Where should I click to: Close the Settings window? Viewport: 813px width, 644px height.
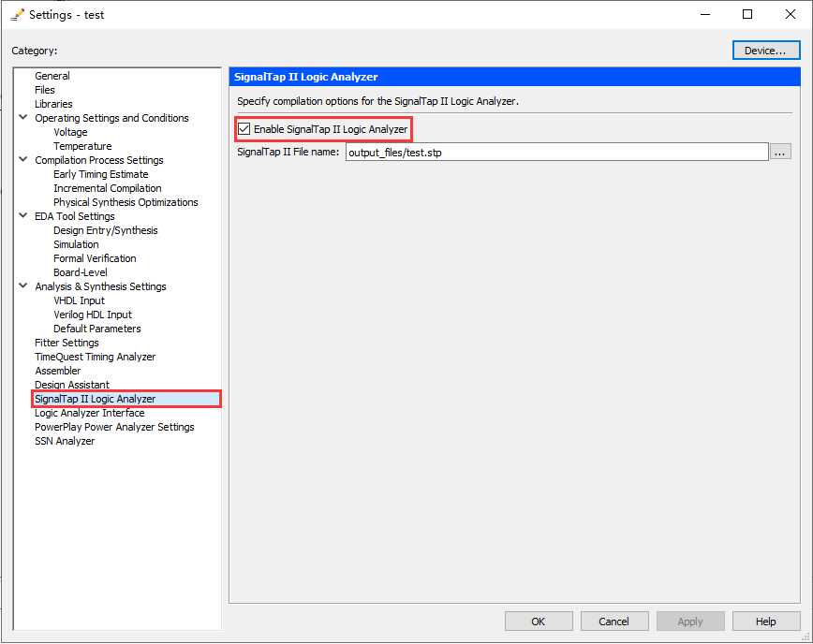click(x=791, y=14)
